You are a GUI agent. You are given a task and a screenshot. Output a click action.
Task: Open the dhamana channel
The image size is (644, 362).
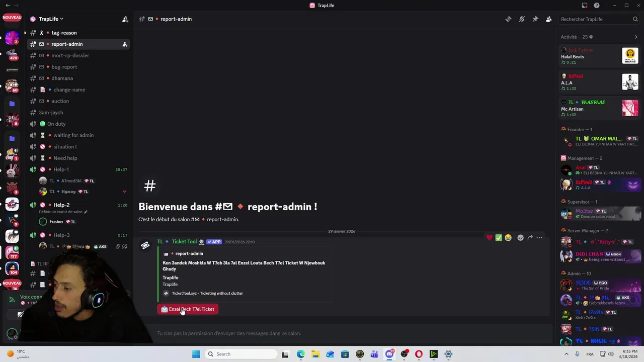click(78, 78)
